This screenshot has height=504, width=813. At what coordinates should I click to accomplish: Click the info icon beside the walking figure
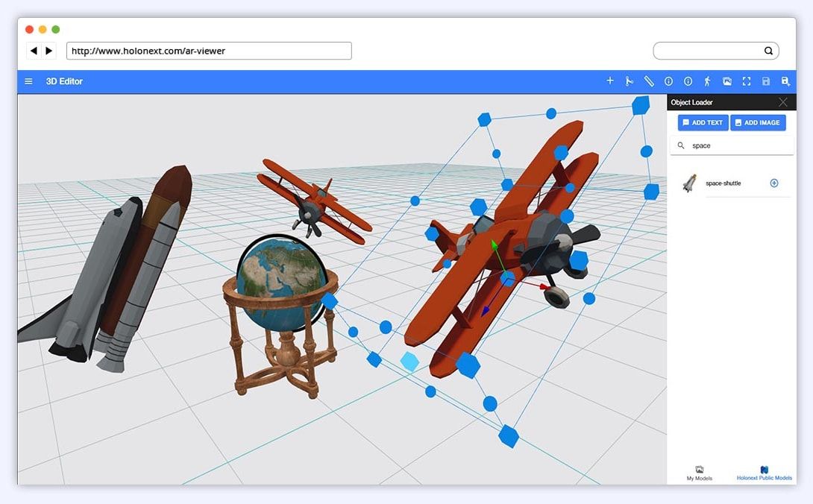tap(688, 81)
